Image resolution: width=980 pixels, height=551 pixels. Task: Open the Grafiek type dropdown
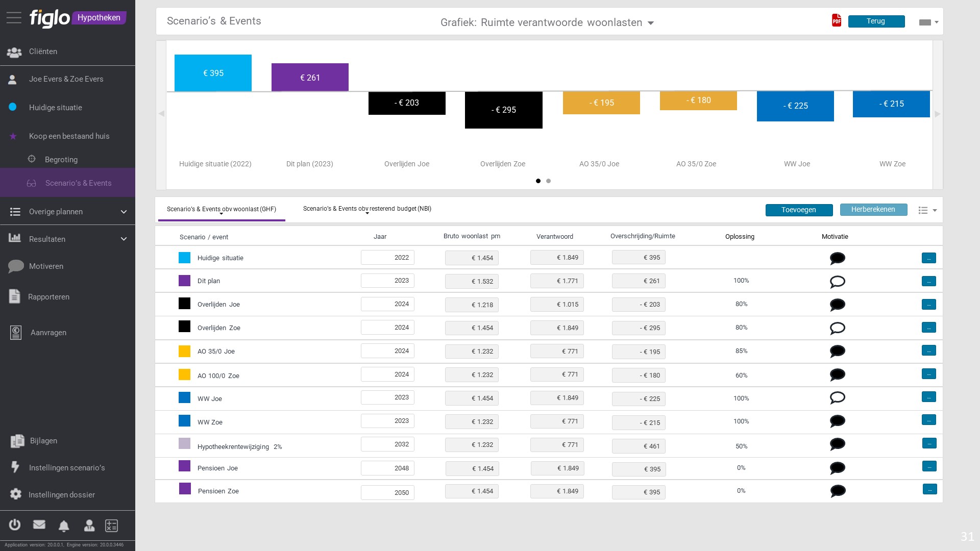(547, 22)
